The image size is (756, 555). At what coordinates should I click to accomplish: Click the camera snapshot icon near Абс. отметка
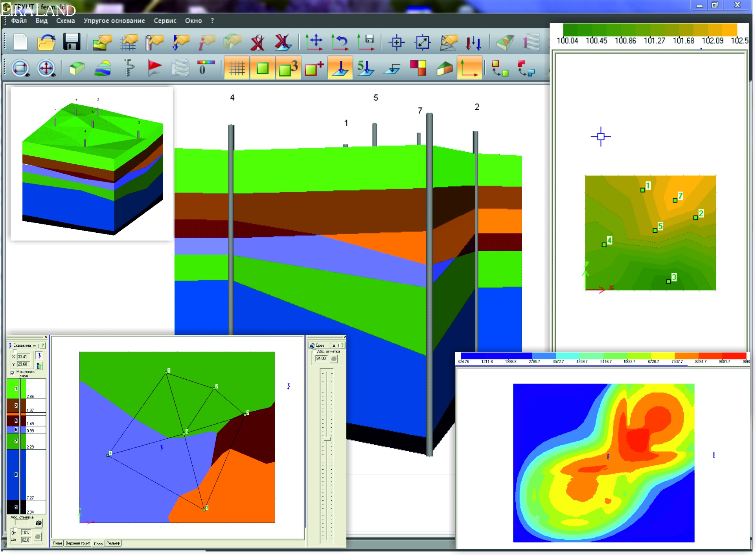click(x=39, y=523)
